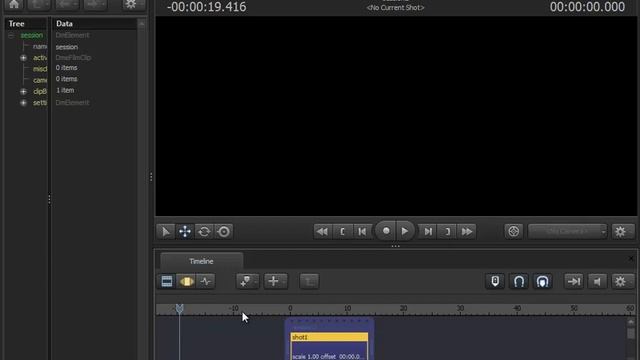
Task: Close the Timeline panel
Action: [x=631, y=258]
